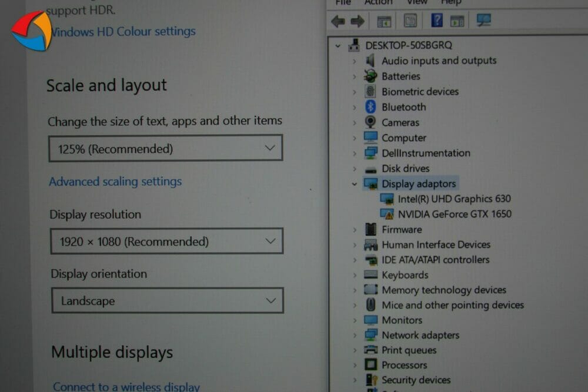Select the Print queues label
The width and height of the screenshot is (588, 392).
coord(409,350)
